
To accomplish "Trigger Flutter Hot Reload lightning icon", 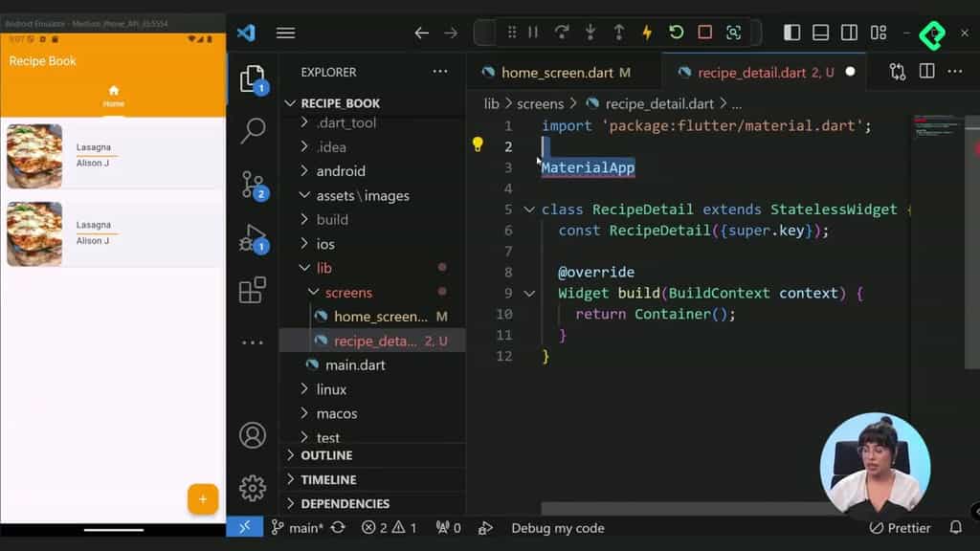I will point(647,32).
